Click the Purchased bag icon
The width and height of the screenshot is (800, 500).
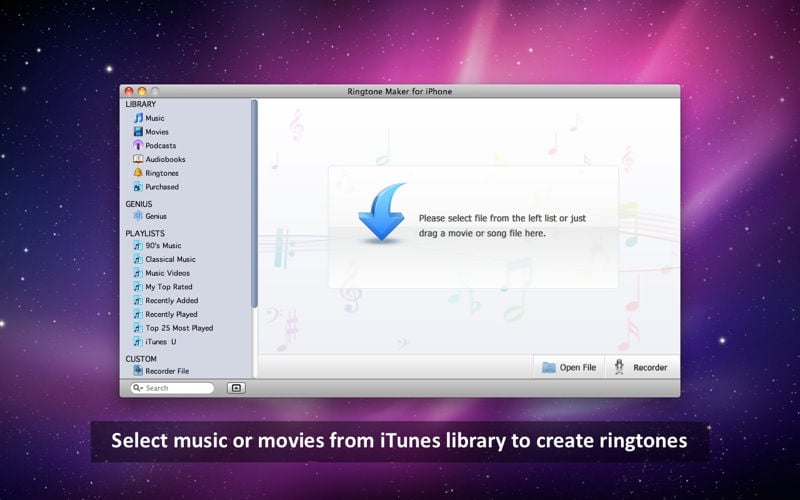tap(138, 187)
